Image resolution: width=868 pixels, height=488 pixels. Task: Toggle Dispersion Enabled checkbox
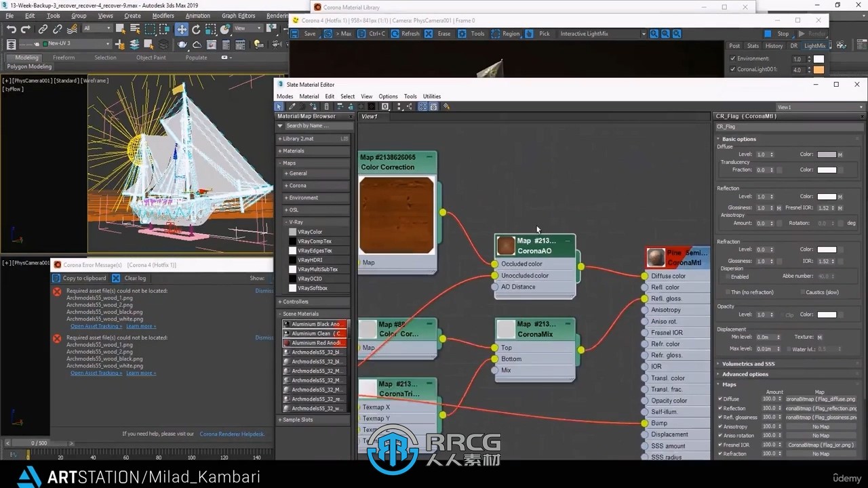pyautogui.click(x=728, y=277)
